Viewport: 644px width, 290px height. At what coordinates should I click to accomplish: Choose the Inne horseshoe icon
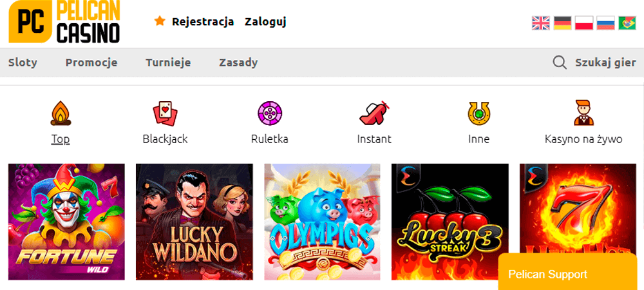pos(478,113)
